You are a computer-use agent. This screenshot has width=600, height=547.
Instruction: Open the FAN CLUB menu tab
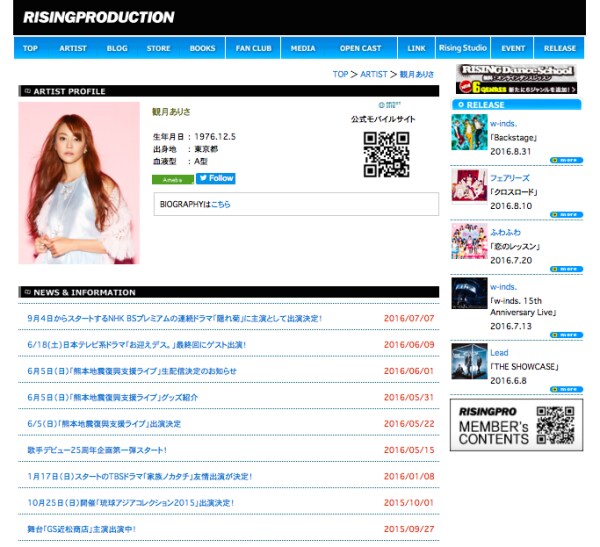252,48
